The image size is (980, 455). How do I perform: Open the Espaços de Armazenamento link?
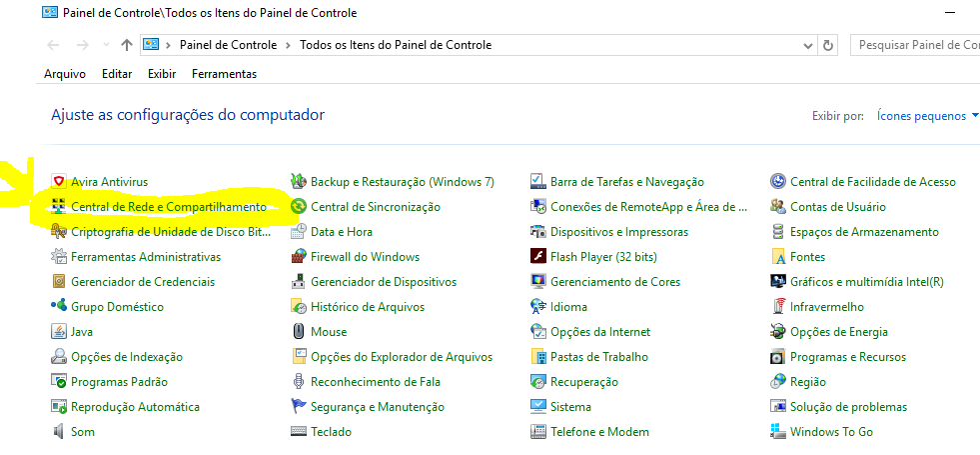[864, 232]
